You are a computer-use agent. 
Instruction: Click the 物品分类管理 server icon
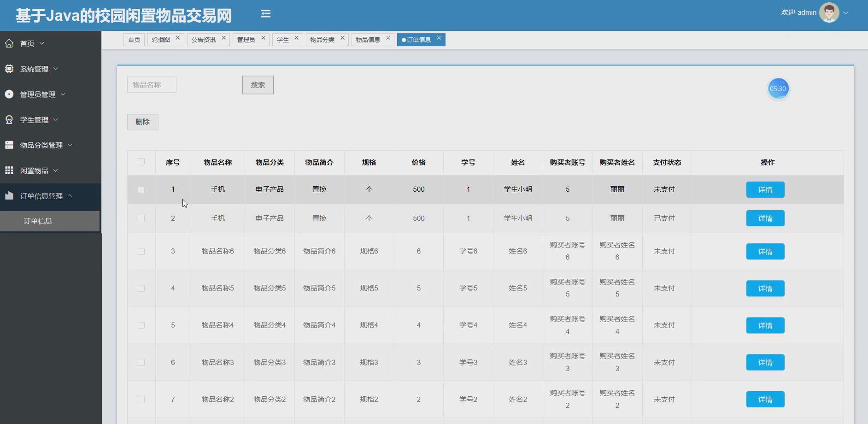pos(9,145)
